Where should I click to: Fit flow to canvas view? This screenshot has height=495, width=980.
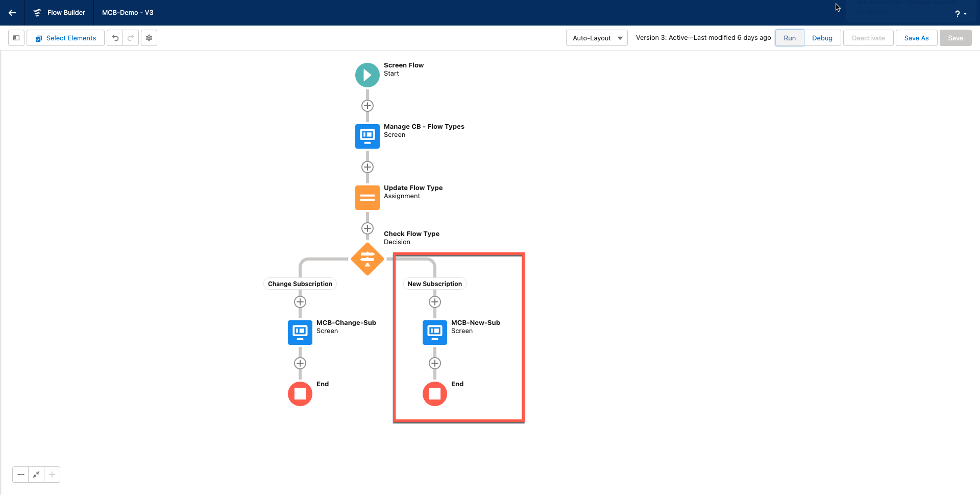pos(36,475)
